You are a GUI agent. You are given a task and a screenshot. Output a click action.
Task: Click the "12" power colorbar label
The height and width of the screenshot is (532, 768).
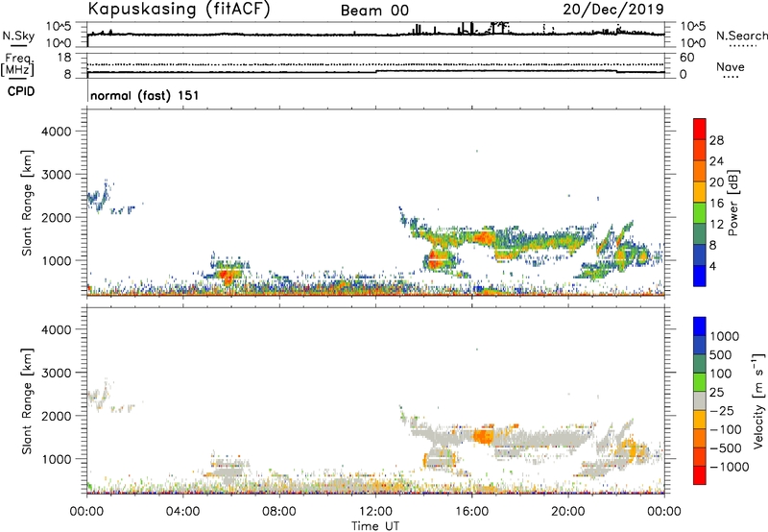(716, 225)
